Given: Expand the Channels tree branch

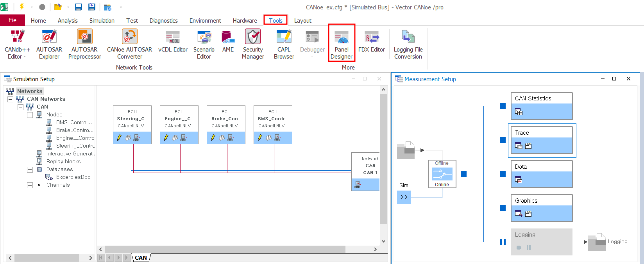Looking at the screenshot, I should 30,185.
